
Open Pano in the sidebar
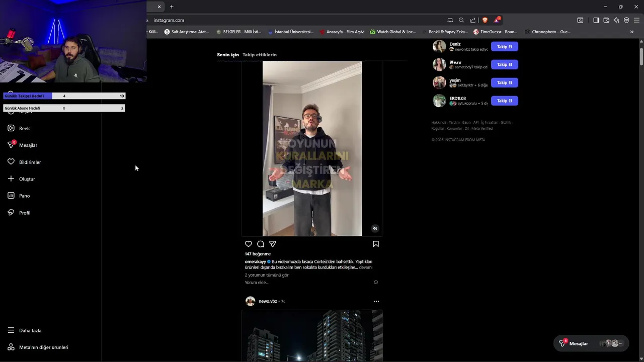click(x=19, y=196)
